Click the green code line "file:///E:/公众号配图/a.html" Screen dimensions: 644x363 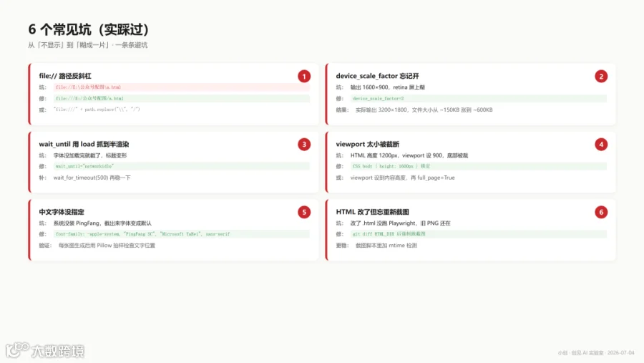tap(182, 98)
